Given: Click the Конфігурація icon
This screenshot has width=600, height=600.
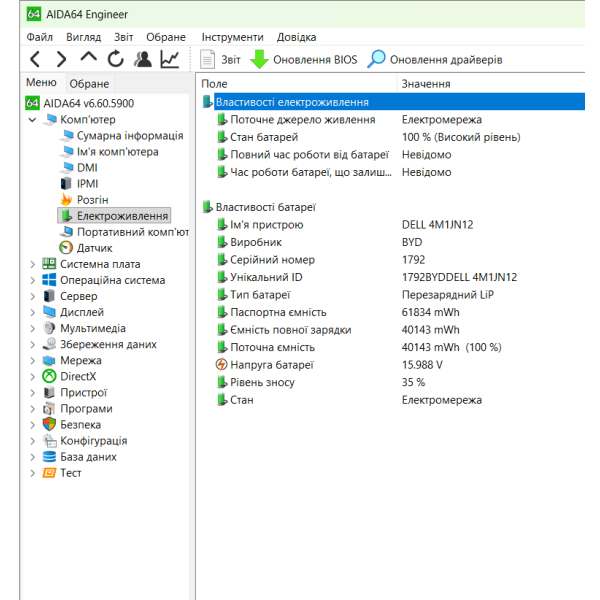Looking at the screenshot, I should (x=49, y=441).
